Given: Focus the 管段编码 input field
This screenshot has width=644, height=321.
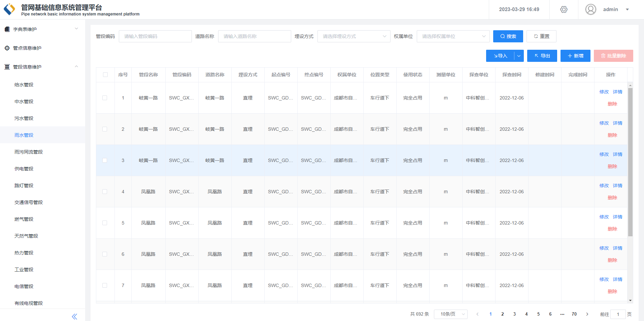Looking at the screenshot, I should (x=155, y=36).
